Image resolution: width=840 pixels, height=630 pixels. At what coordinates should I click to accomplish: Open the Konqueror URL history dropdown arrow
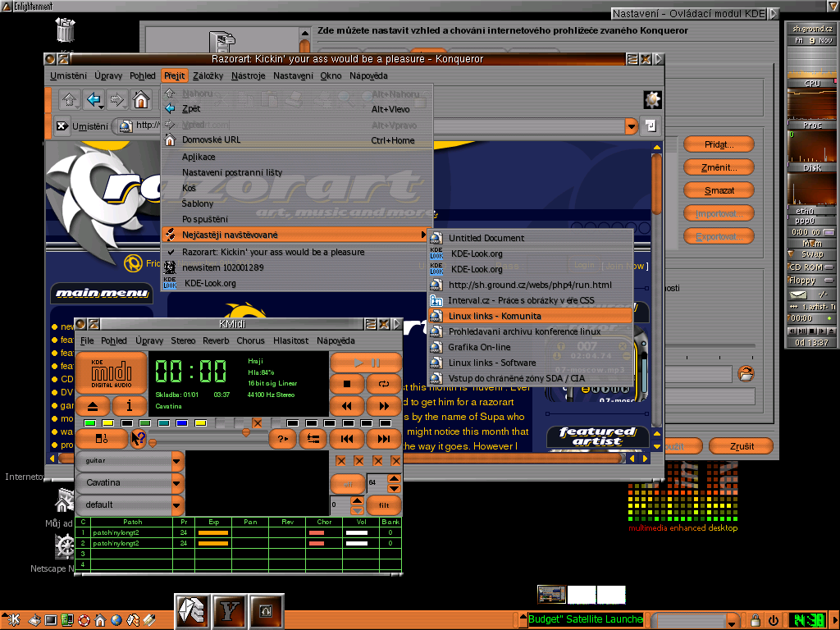point(632,126)
